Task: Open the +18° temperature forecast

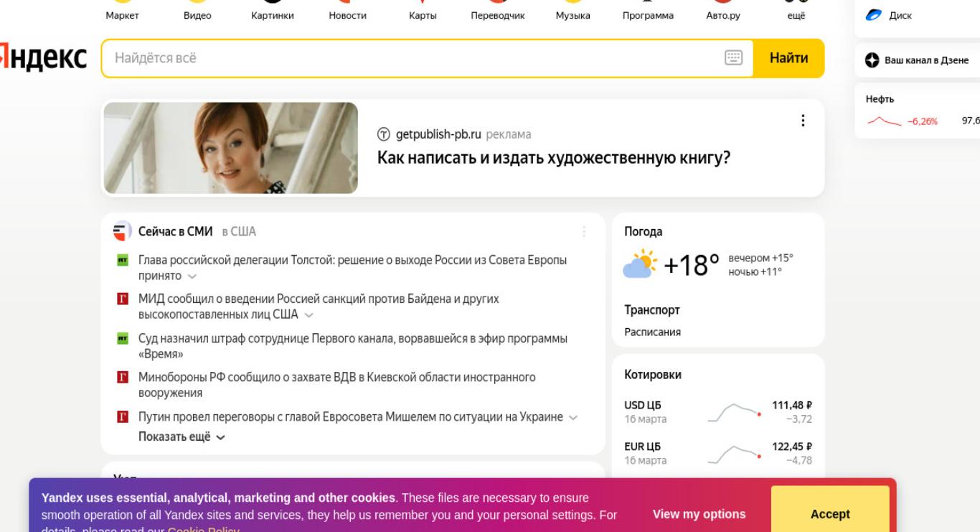Action: click(x=692, y=266)
